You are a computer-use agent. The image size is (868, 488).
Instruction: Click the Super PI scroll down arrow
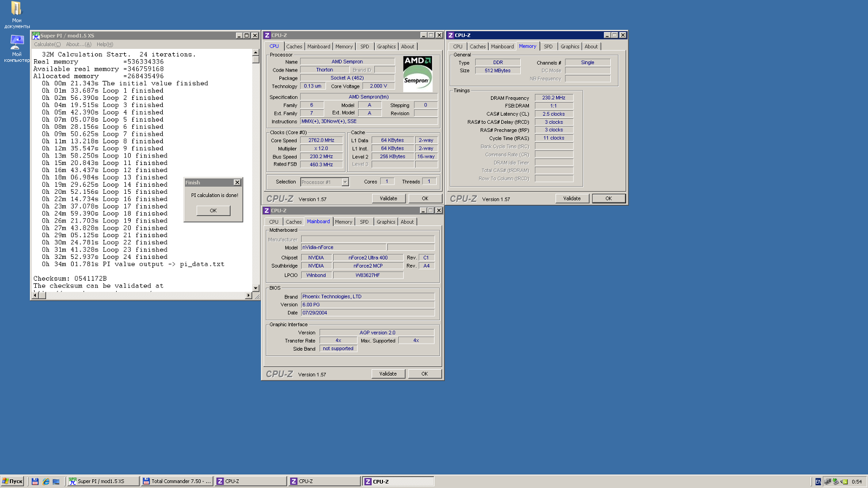pyautogui.click(x=256, y=288)
